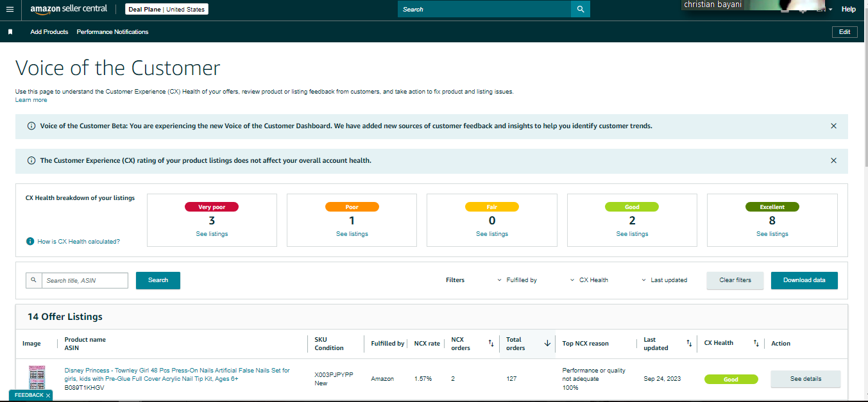Click the Good badge in breakdown card
Image resolution: width=868 pixels, height=402 pixels.
[632, 207]
